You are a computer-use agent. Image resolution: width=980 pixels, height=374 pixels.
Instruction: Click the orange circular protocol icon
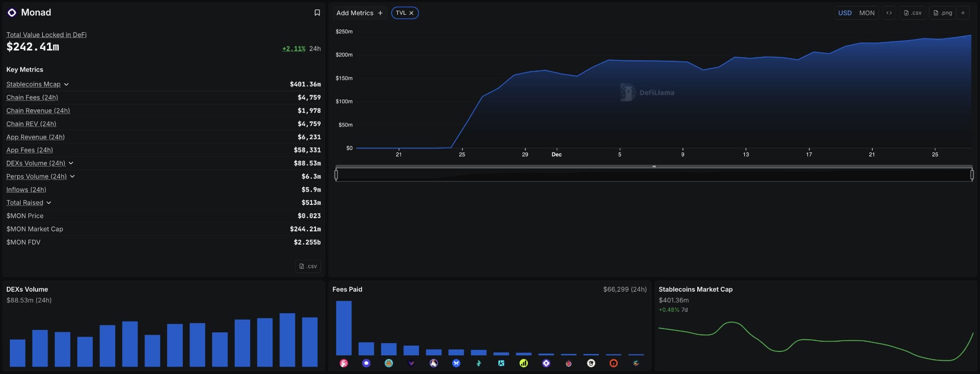(x=613, y=363)
